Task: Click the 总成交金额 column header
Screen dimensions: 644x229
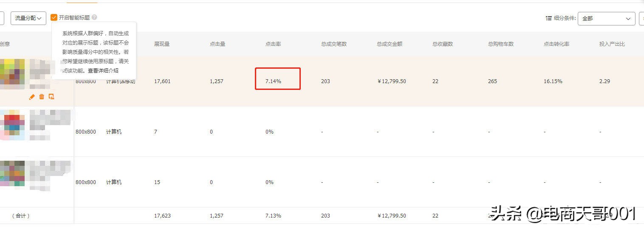Action: click(x=390, y=44)
